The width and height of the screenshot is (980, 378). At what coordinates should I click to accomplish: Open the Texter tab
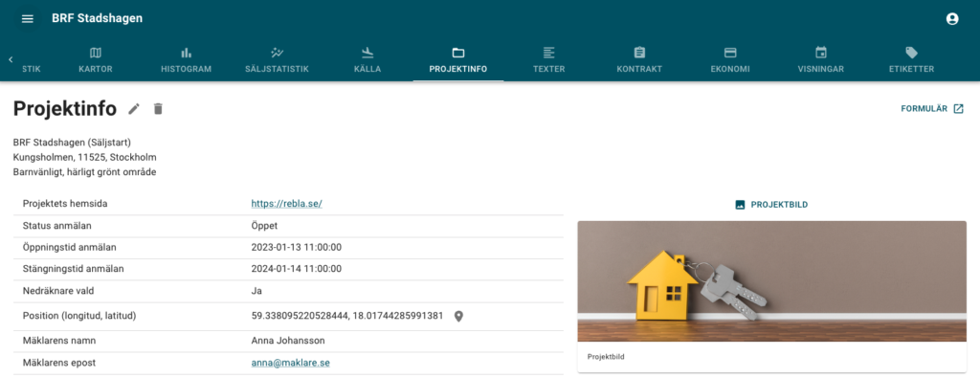click(x=548, y=60)
